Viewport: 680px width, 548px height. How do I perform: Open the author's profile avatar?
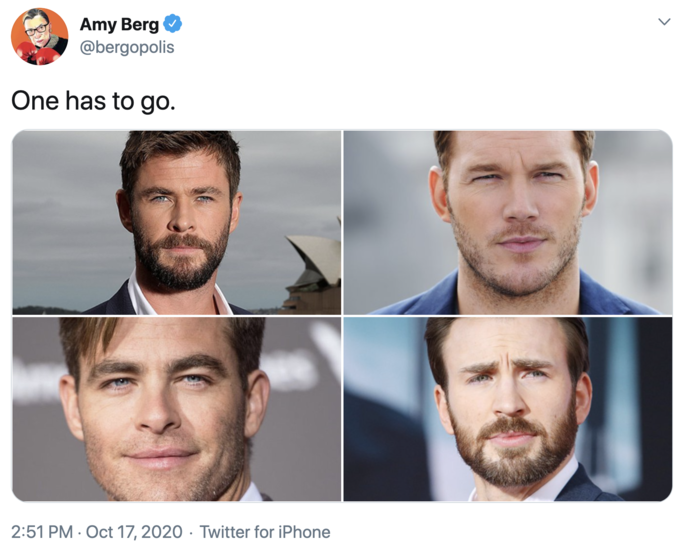(39, 35)
